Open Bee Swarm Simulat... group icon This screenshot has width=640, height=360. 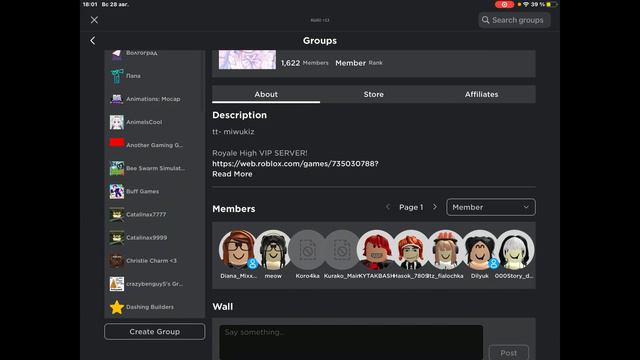[x=117, y=168]
